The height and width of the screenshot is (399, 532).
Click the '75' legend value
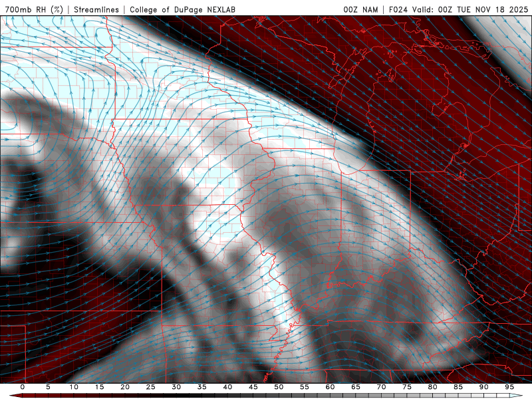(x=407, y=387)
